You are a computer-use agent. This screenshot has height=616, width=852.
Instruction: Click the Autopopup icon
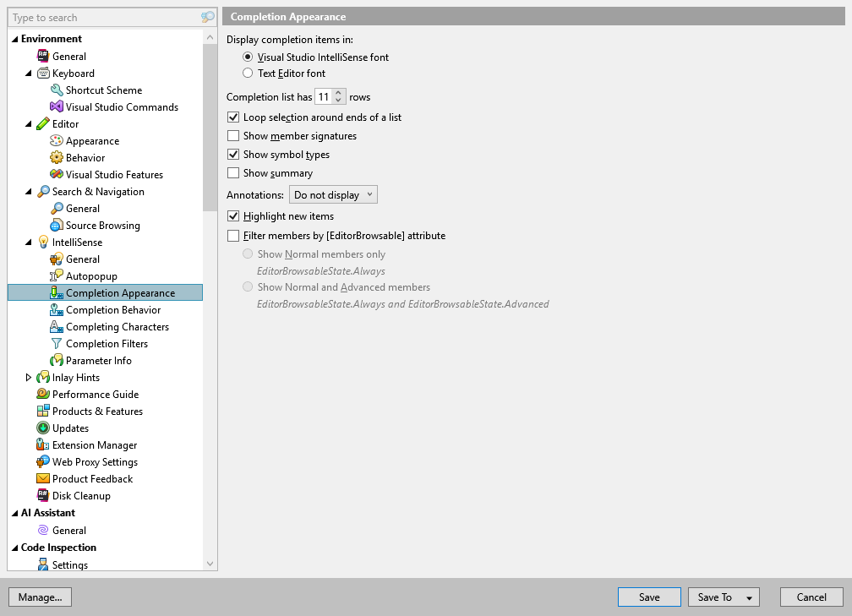coord(57,275)
